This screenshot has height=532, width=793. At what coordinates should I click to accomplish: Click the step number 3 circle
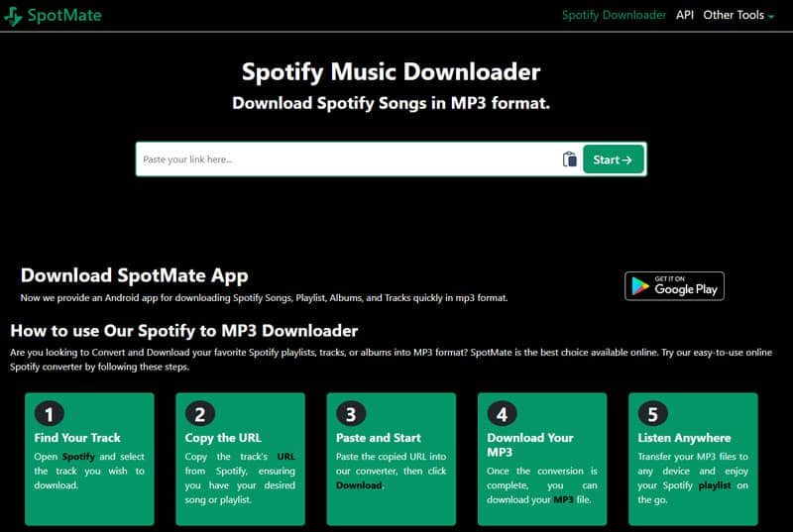[x=351, y=414]
